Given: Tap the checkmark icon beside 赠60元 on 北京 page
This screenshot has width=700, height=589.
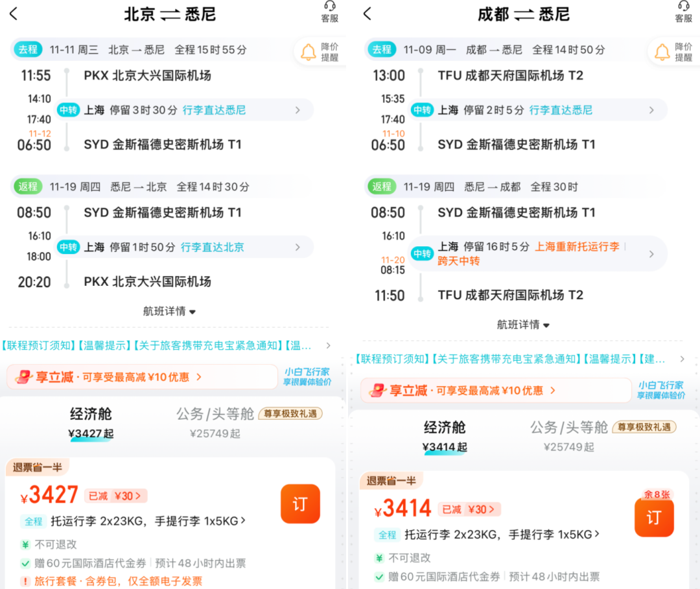Looking at the screenshot, I should (x=25, y=563).
